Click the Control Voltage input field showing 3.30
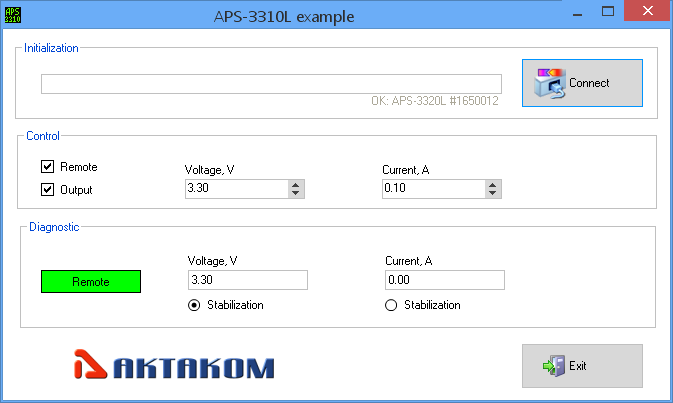The image size is (673, 403). click(x=236, y=189)
